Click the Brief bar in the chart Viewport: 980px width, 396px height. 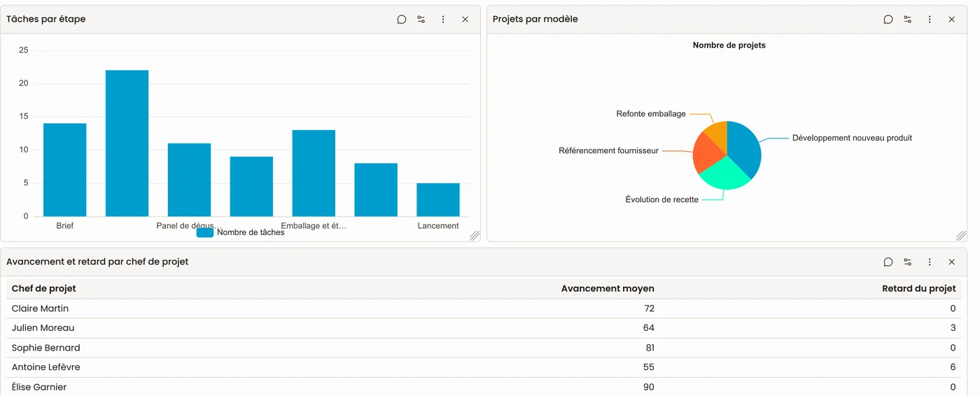(65, 170)
